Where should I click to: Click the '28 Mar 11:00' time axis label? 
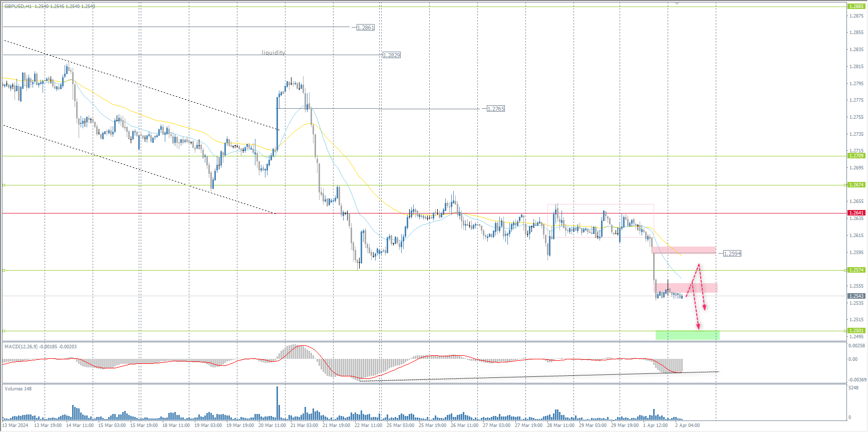[x=561, y=425]
